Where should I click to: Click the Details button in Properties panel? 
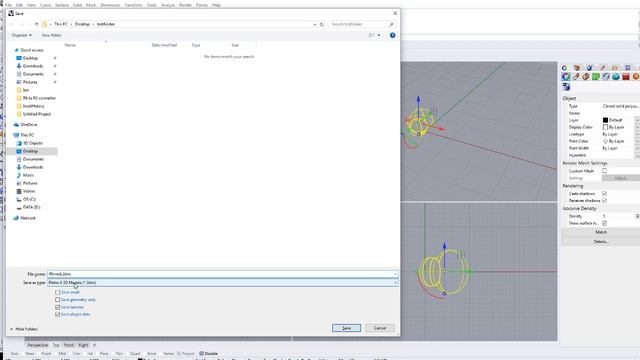click(600, 242)
